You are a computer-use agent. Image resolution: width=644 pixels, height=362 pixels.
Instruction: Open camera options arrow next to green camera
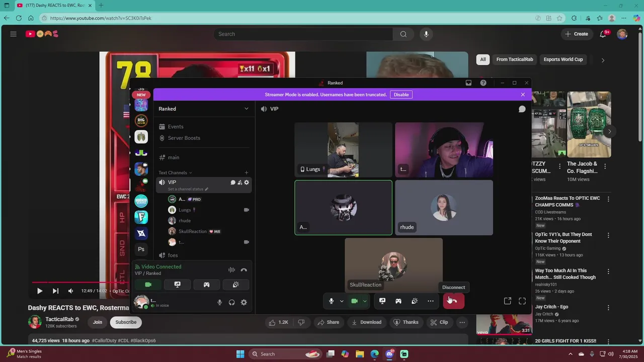[365, 301]
